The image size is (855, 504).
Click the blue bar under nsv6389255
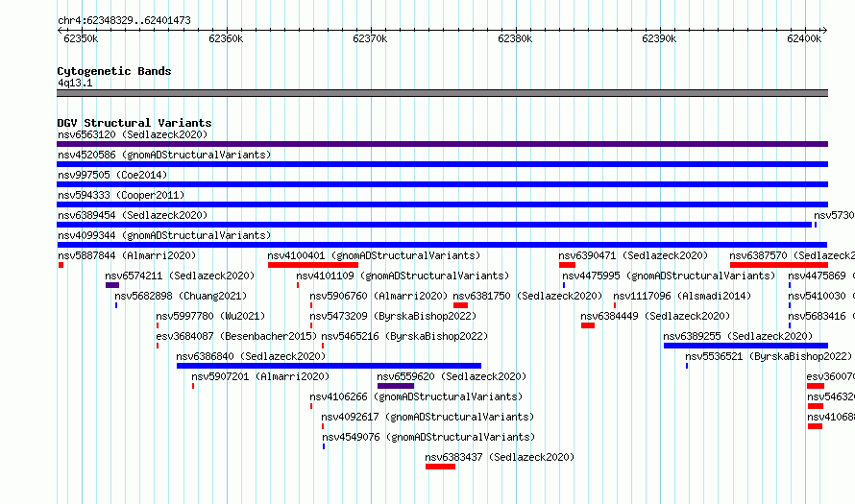point(745,346)
